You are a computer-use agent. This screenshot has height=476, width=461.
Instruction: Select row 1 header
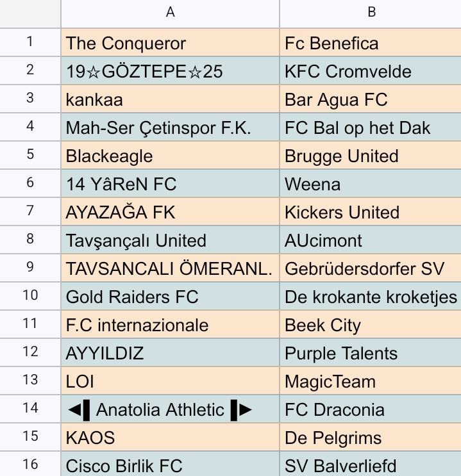30,42
